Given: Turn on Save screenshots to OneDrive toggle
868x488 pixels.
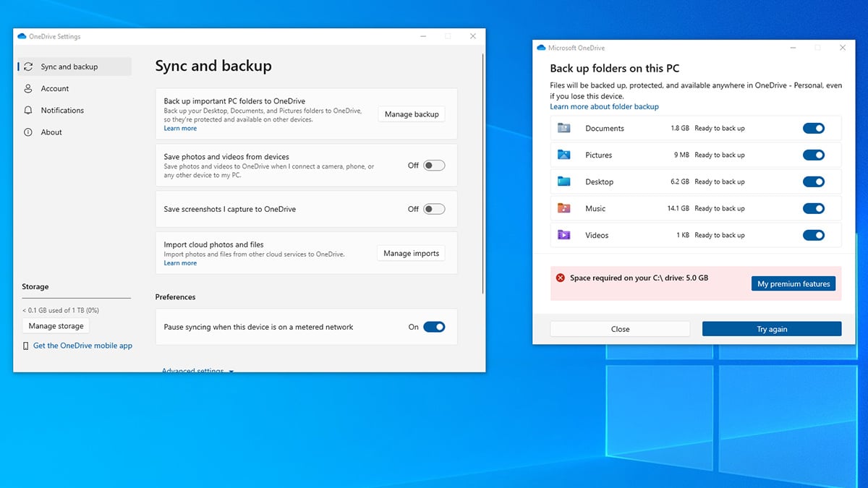Looking at the screenshot, I should pos(434,209).
